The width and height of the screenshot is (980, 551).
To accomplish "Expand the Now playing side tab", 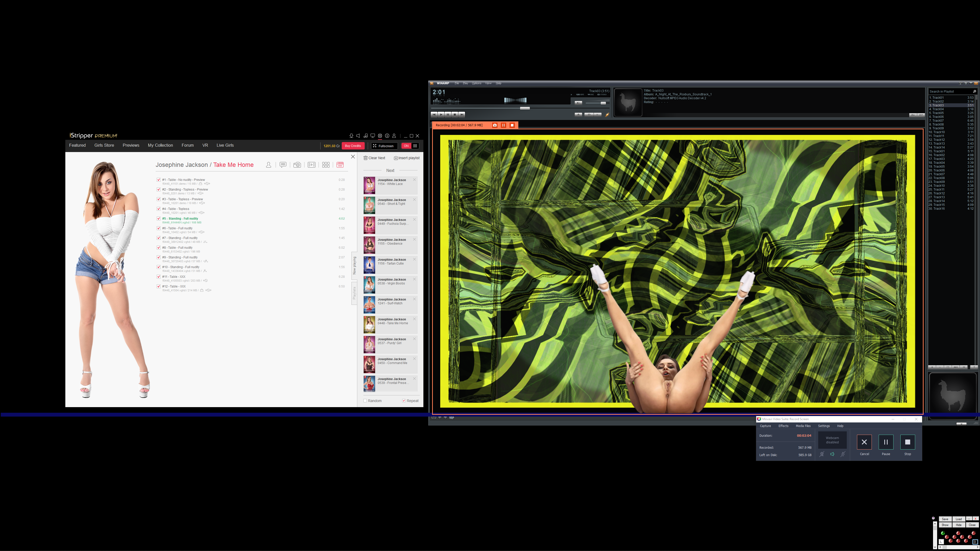I will [x=354, y=265].
